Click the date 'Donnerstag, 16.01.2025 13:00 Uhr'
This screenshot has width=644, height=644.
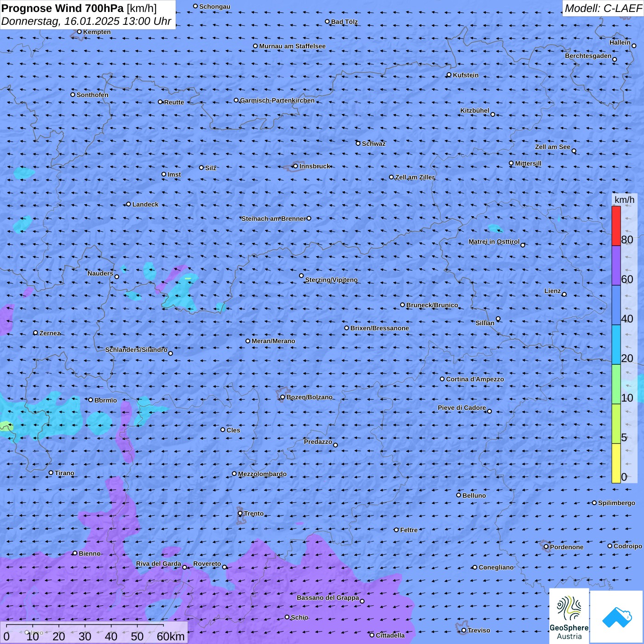[86, 21]
